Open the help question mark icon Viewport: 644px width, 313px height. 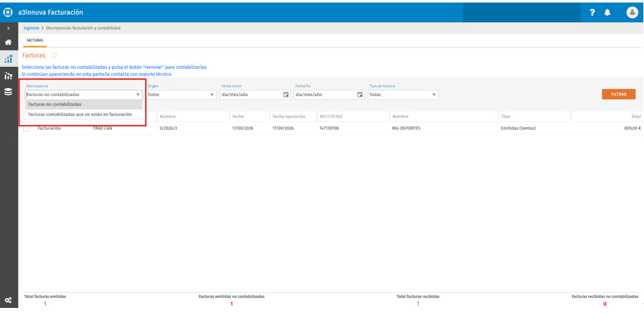[x=592, y=13]
